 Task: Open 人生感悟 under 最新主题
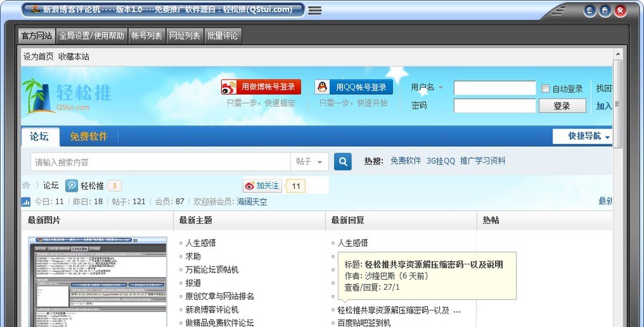click(200, 243)
